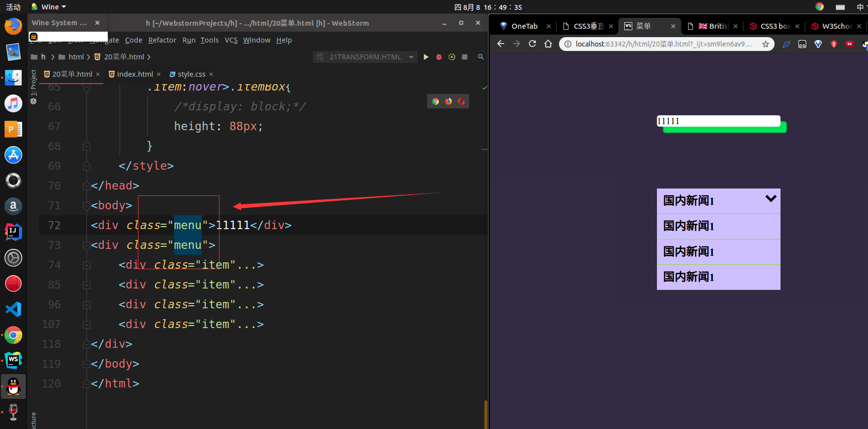Expand folded item div on line 85

coord(87,285)
